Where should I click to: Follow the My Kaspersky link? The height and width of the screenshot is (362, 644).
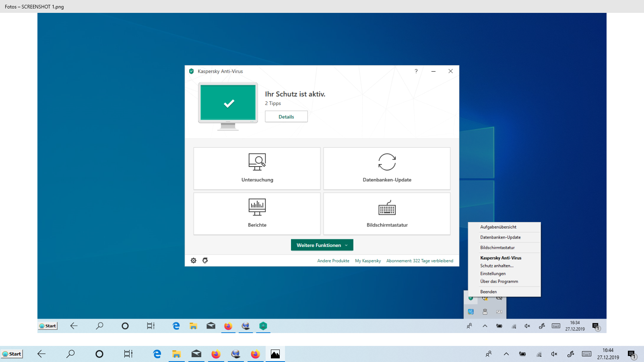pos(368,261)
